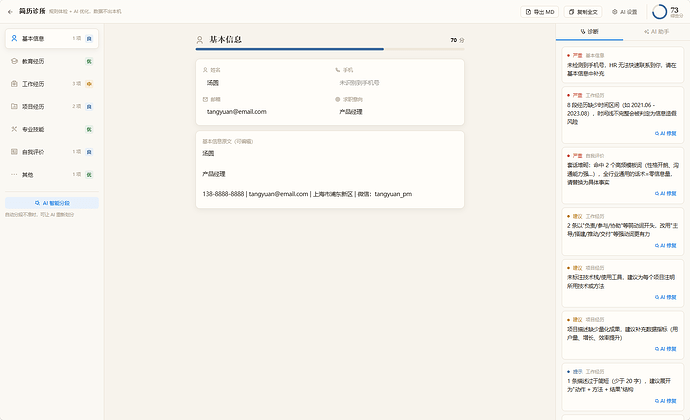Click the stethoscope icon on 诊断 tab
The height and width of the screenshot is (420, 690).
583,32
